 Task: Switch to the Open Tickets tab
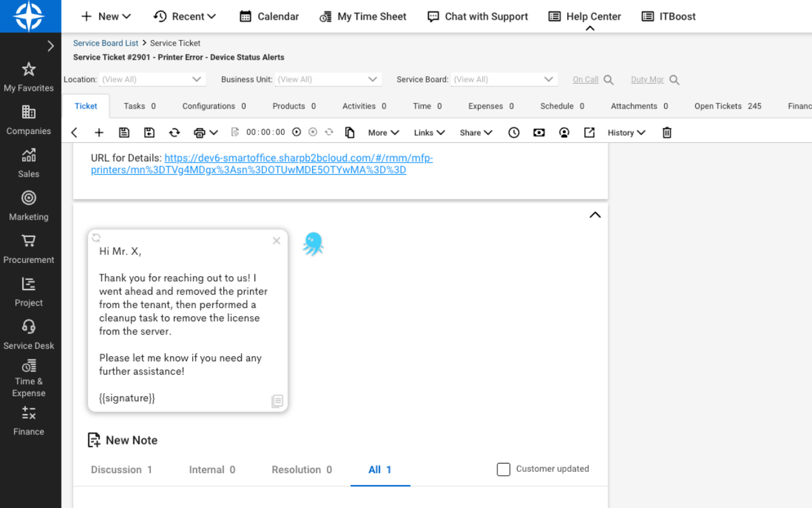[x=728, y=106]
